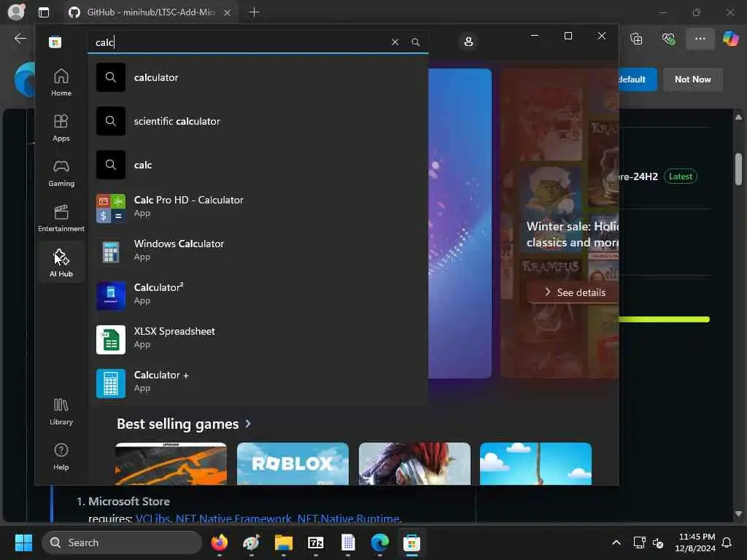Open the Roblox game thumbnail
Screen dimensions: 747x560
pyautogui.click(x=293, y=463)
